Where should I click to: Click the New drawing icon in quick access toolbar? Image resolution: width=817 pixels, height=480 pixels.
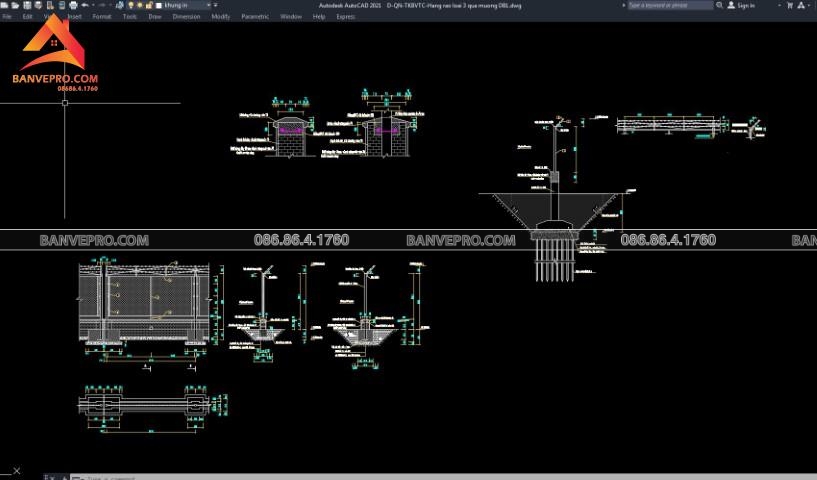4,5
